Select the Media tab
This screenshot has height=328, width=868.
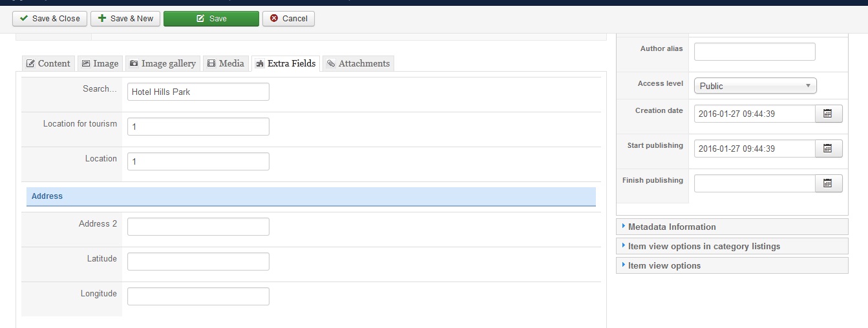[x=226, y=63]
